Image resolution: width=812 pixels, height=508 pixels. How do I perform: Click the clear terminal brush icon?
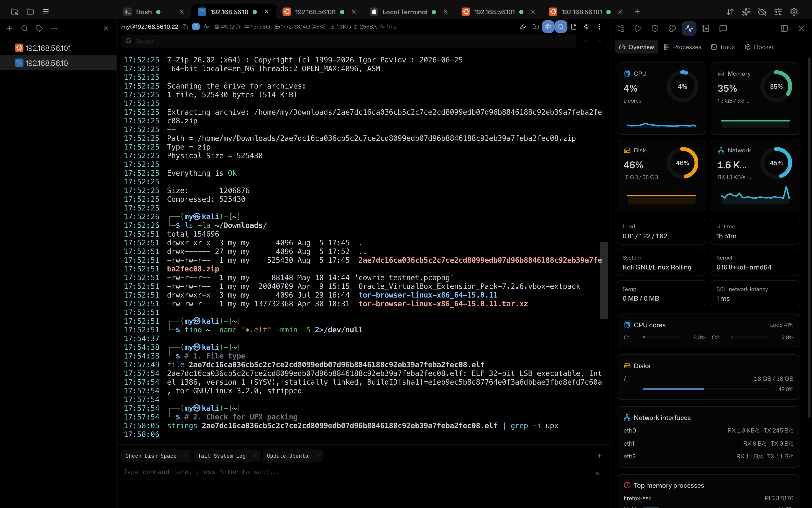[x=523, y=27]
